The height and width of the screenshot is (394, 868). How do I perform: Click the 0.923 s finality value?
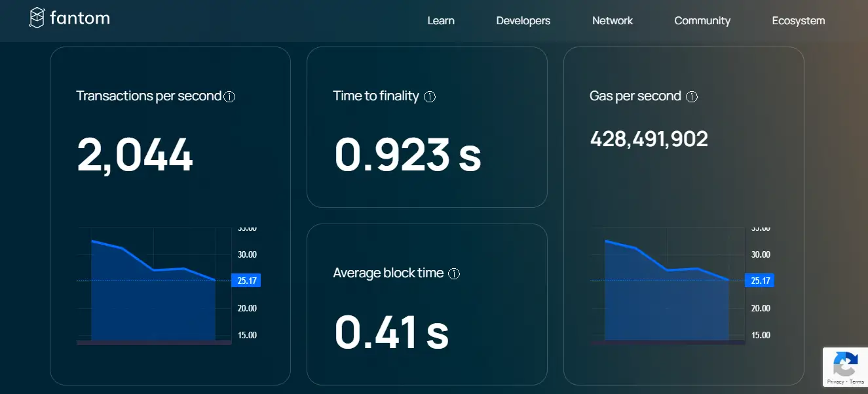coord(407,155)
